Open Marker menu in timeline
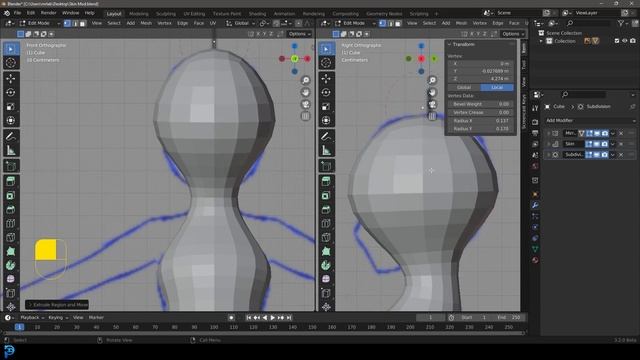The width and height of the screenshot is (640, 360). pyautogui.click(x=96, y=318)
